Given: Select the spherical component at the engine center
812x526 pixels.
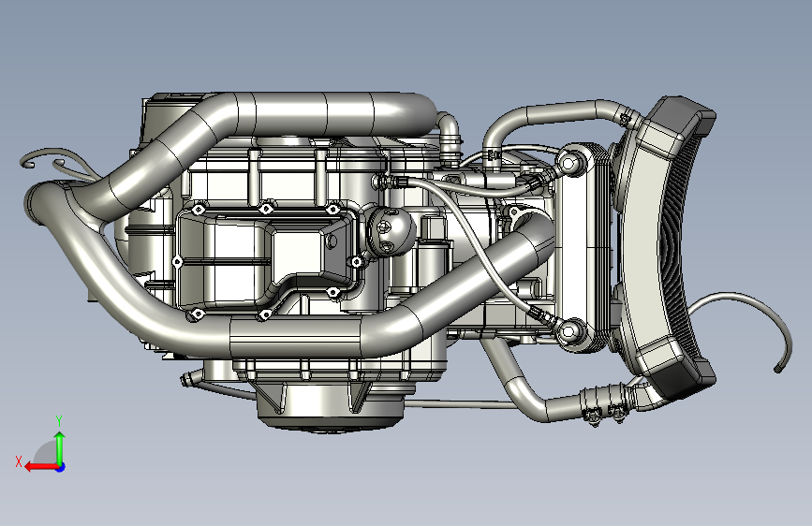Looking at the screenshot, I should click(391, 231).
